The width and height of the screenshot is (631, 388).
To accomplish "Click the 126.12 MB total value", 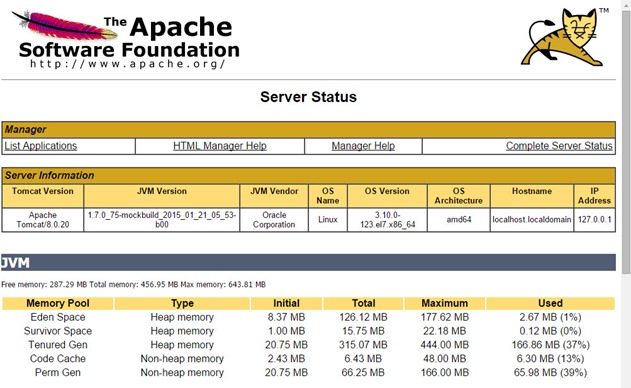I will [x=363, y=317].
